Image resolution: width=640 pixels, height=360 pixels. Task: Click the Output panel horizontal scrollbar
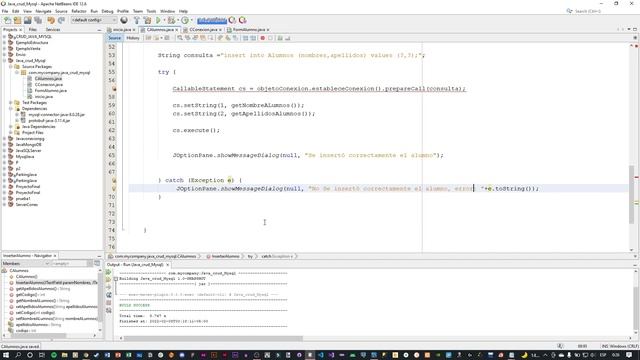pyautogui.click(x=213, y=338)
